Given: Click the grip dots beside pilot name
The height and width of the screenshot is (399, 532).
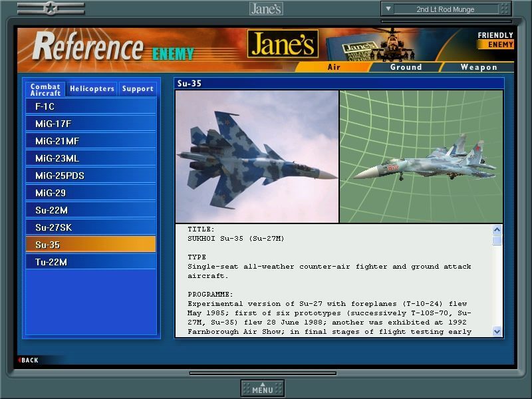Looking at the screenshot, I should [x=505, y=9].
